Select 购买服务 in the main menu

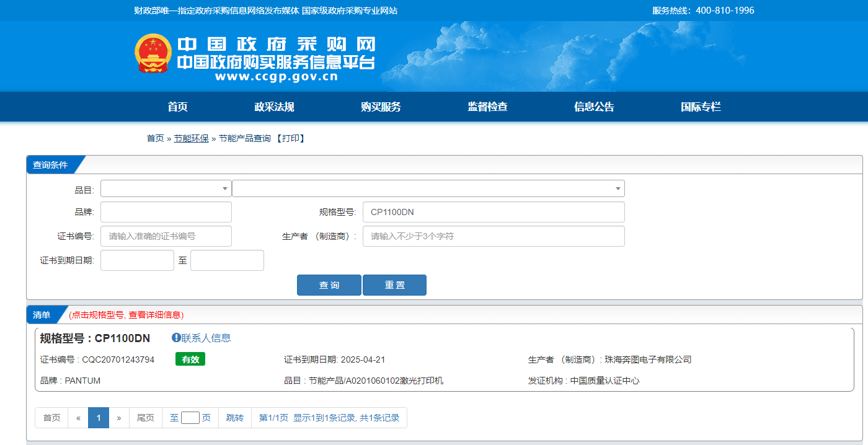tap(381, 107)
